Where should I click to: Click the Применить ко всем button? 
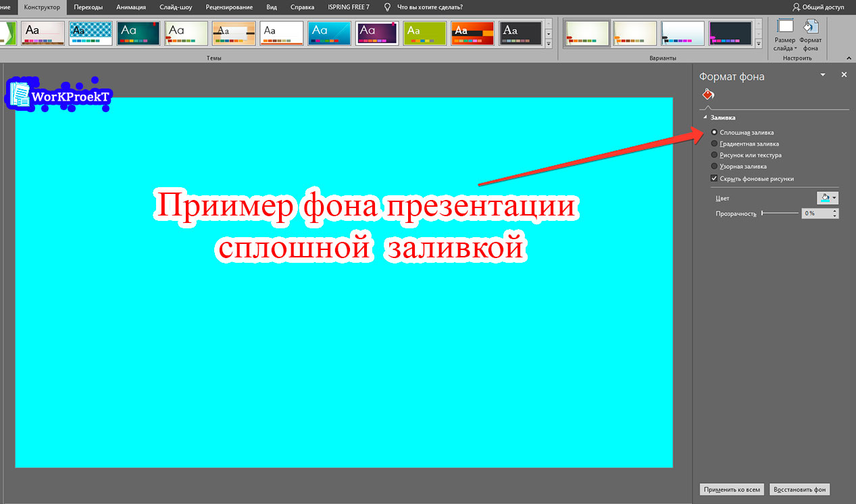tap(732, 489)
